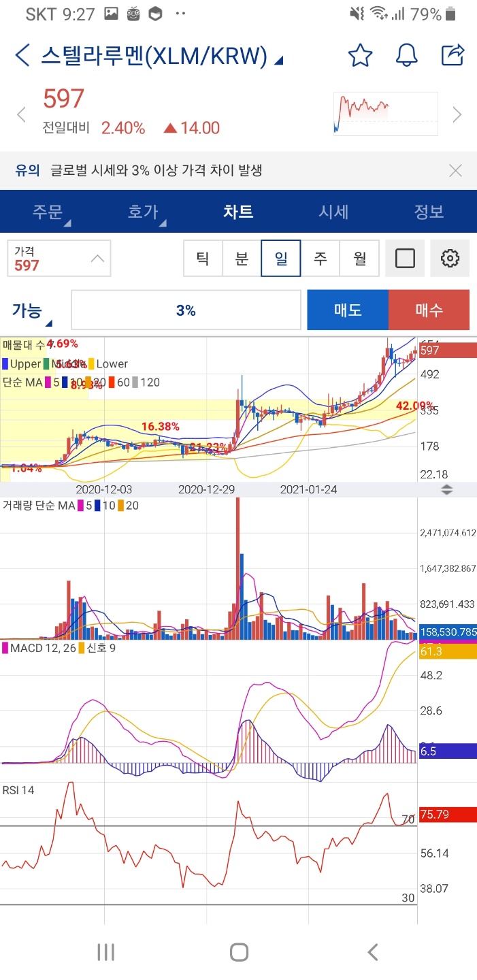Select 분 chart interval
Screen dimensions: 477x980
242,258
